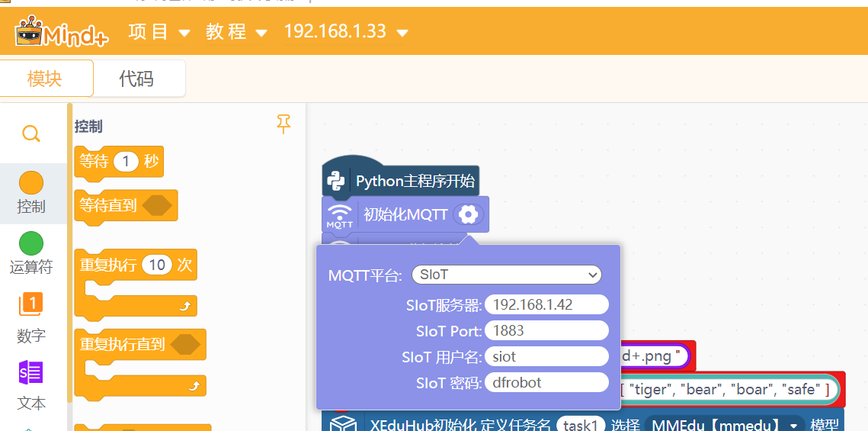Select the 数字 category icon
The height and width of the screenshot is (431, 868).
(31, 304)
